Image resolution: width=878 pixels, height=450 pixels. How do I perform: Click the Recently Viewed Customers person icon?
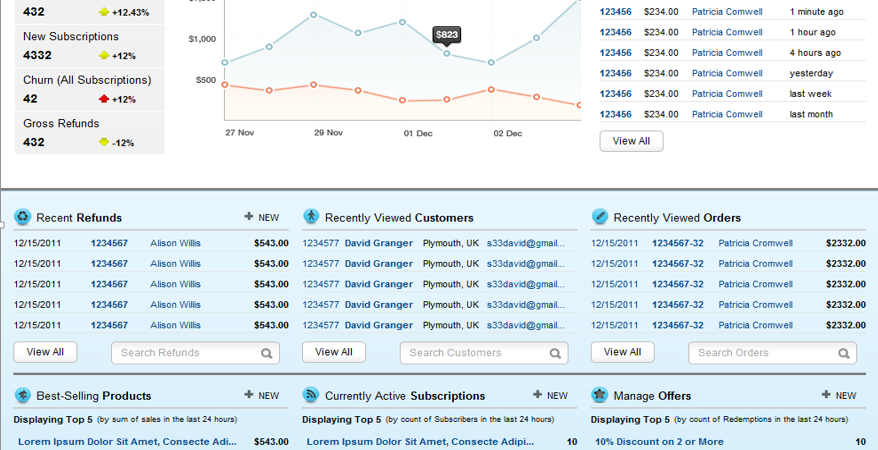[311, 217]
